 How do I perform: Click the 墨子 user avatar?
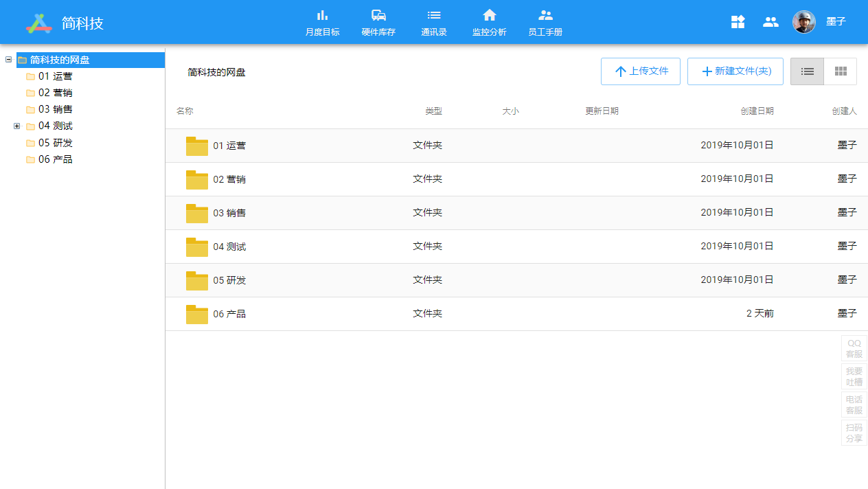pyautogui.click(x=803, y=22)
